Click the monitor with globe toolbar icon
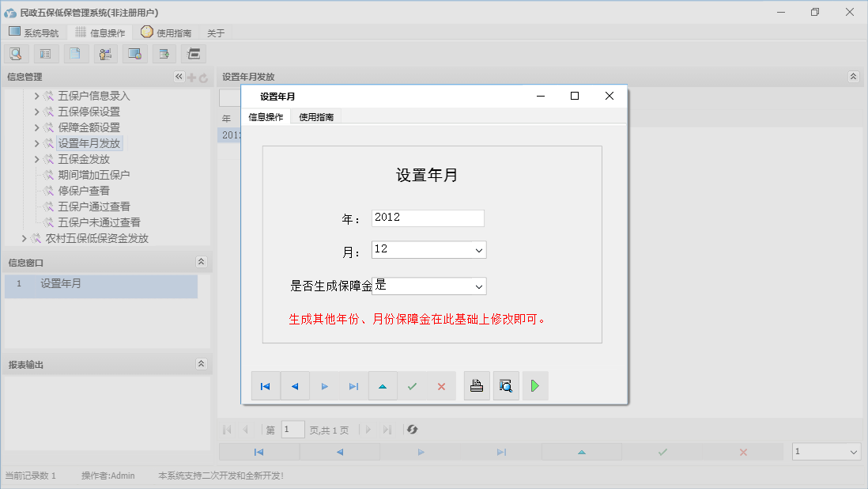This screenshot has width=868, height=489. [x=134, y=53]
